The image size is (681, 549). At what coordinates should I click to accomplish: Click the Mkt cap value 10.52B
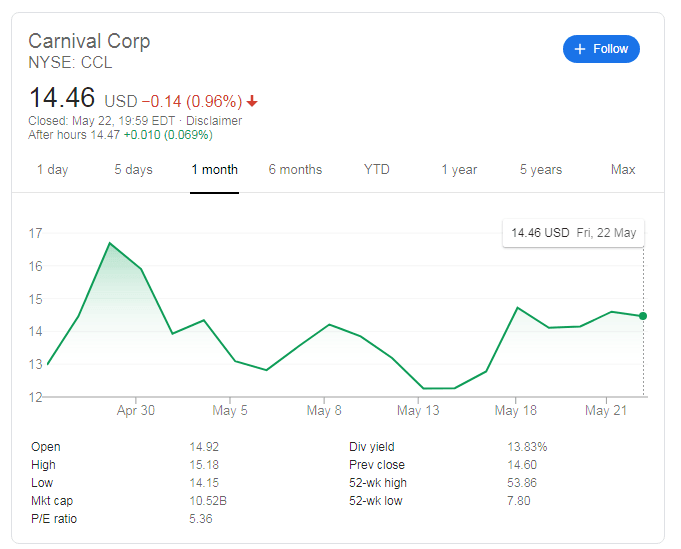pyautogui.click(x=208, y=501)
